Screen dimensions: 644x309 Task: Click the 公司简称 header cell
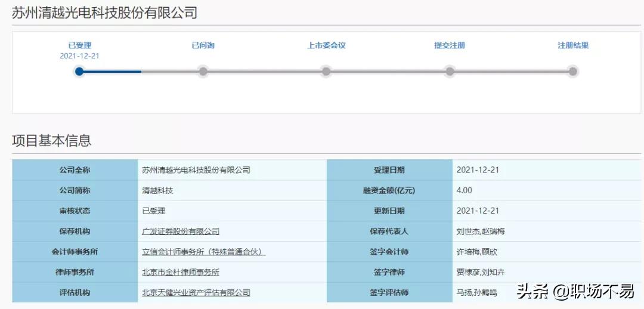coord(75,190)
